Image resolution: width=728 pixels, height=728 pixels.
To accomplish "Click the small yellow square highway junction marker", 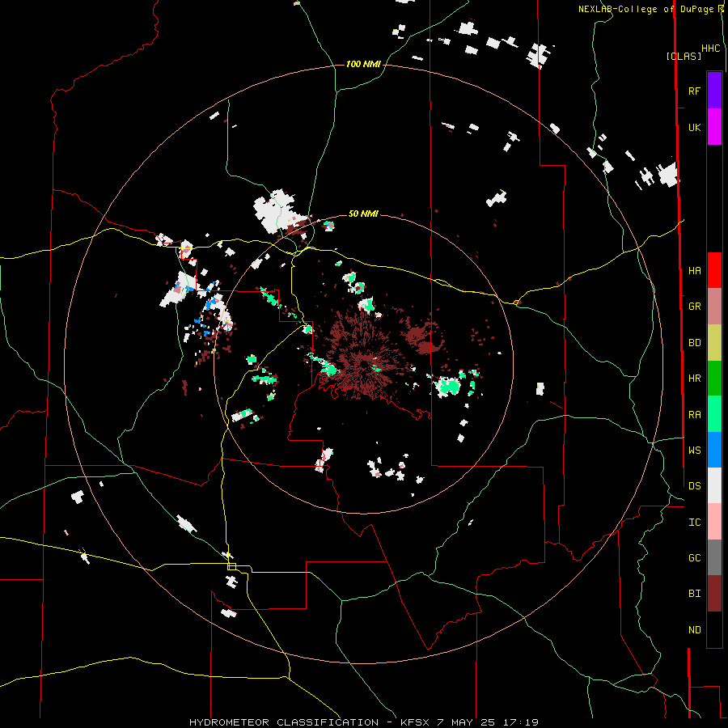I will (231, 566).
